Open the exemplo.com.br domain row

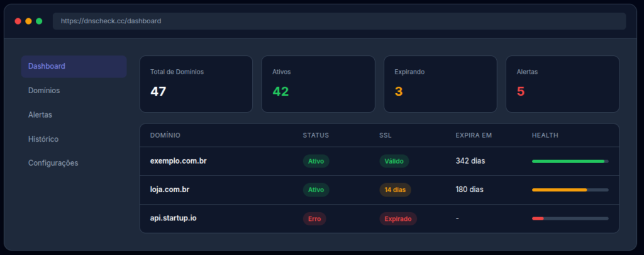coord(179,161)
